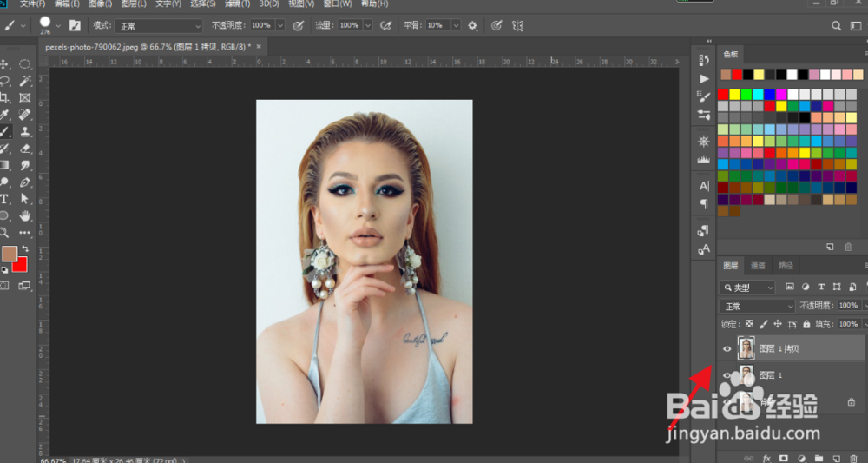The width and height of the screenshot is (868, 463).
Task: Open 图层(L) menu
Action: pos(134,3)
